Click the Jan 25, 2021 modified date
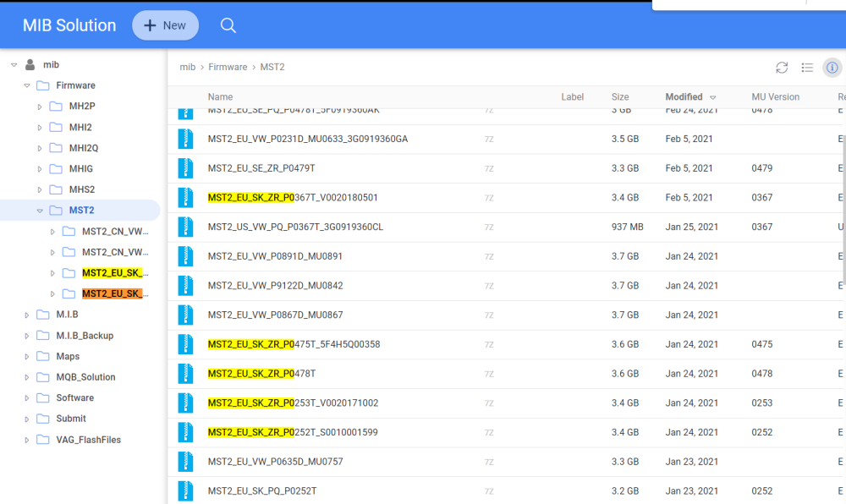The height and width of the screenshot is (504, 846). 692,227
